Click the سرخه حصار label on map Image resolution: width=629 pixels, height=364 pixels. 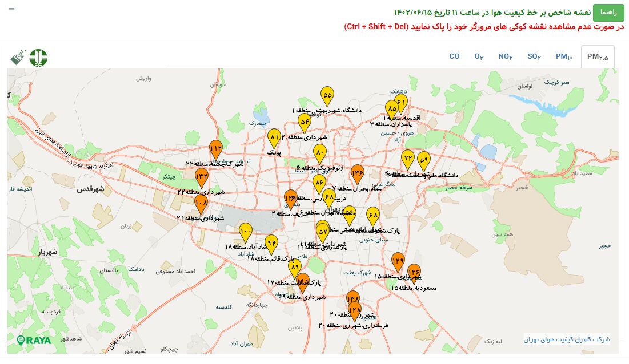click(459, 187)
